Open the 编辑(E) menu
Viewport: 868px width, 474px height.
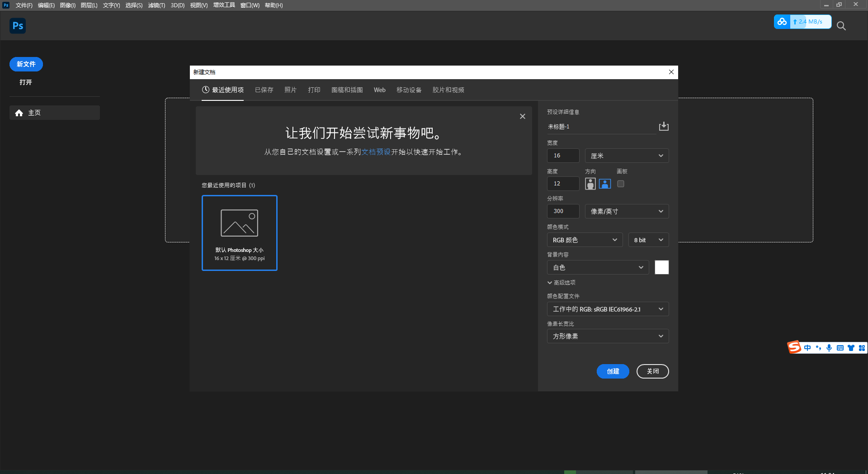(46, 5)
